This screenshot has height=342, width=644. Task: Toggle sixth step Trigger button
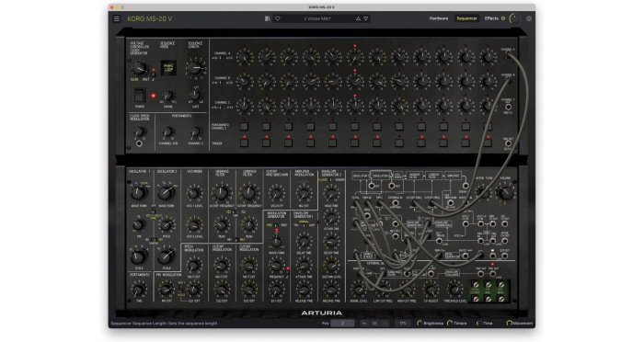[x=355, y=142]
